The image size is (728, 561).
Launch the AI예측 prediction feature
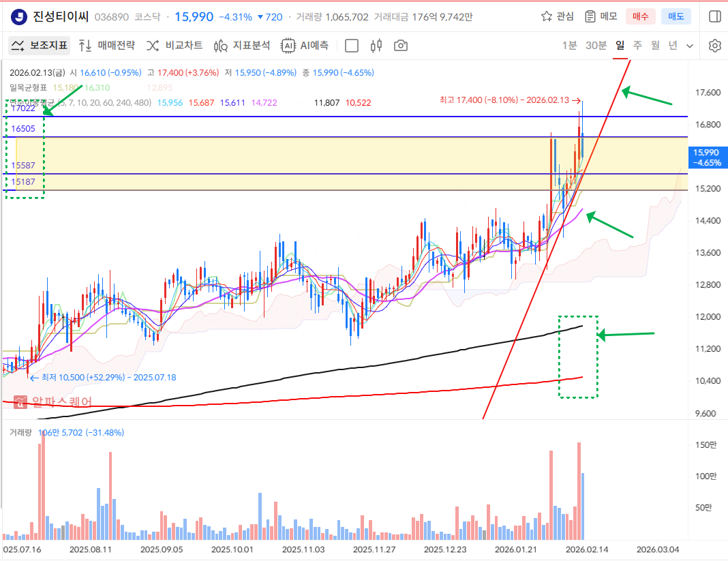click(x=305, y=46)
